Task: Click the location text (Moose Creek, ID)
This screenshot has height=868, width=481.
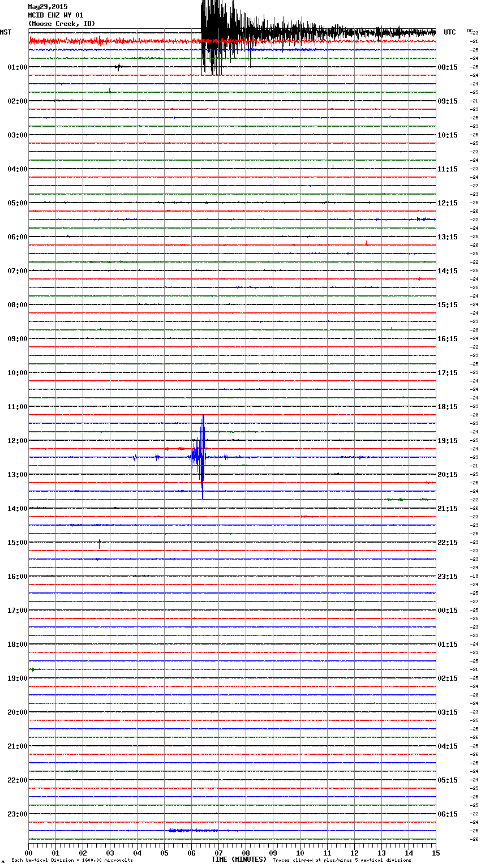Action: 62,24
